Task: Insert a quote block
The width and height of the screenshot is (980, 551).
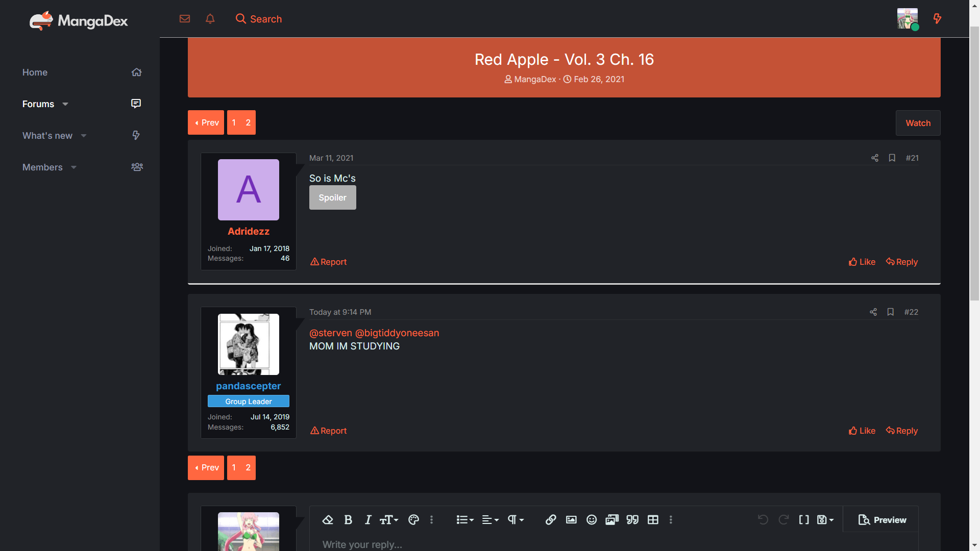Action: click(x=632, y=520)
